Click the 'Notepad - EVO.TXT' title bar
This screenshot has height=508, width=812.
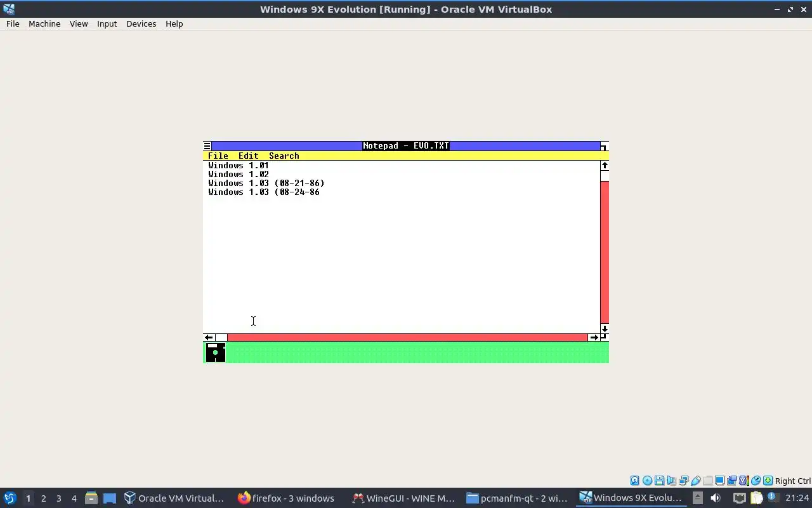click(x=406, y=146)
